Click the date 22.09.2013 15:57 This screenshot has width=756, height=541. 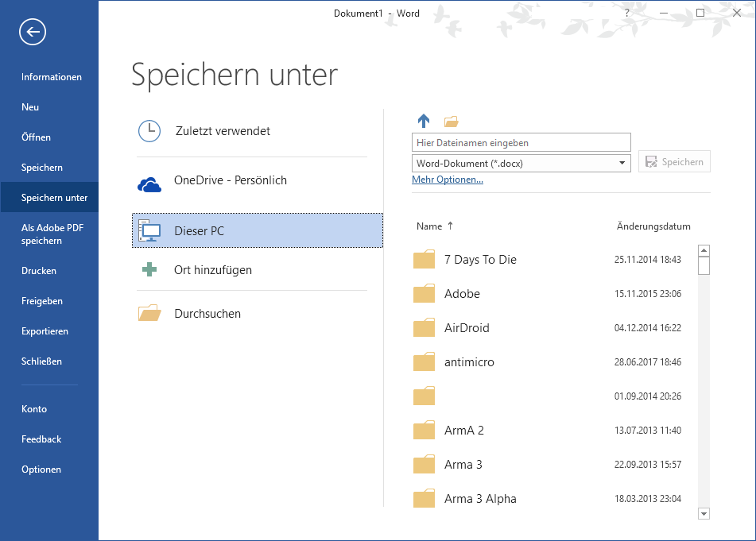[648, 465]
